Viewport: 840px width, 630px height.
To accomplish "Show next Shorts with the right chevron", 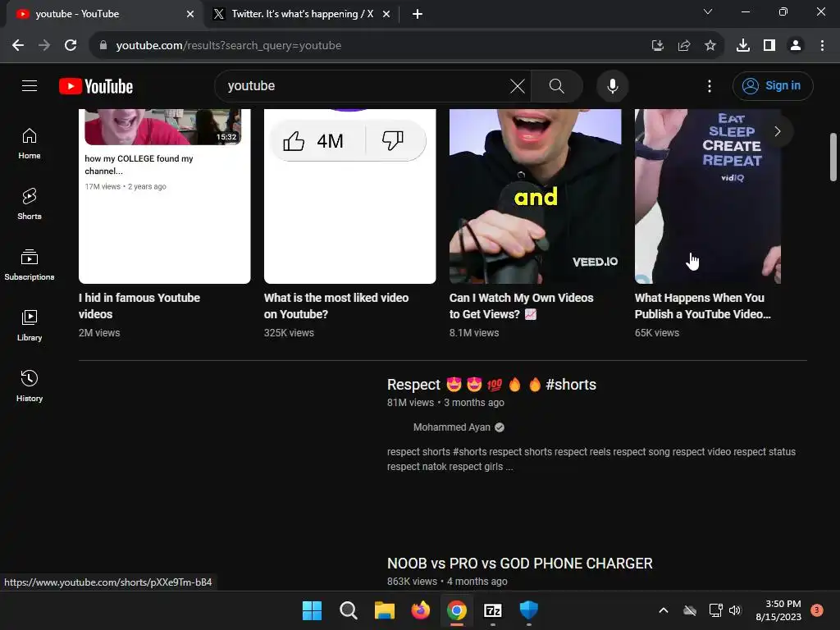I will coord(778,131).
